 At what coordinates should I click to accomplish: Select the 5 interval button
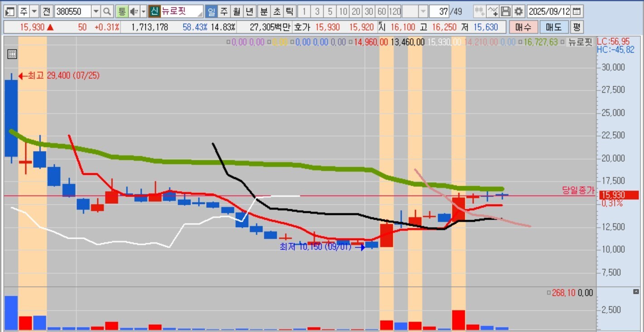pyautogui.click(x=330, y=11)
